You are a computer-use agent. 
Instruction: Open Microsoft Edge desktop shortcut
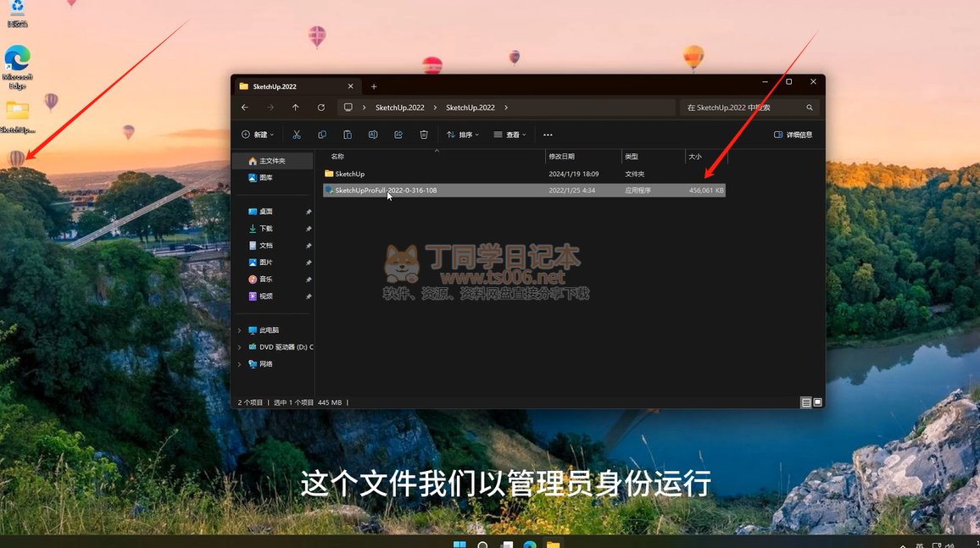tap(18, 67)
